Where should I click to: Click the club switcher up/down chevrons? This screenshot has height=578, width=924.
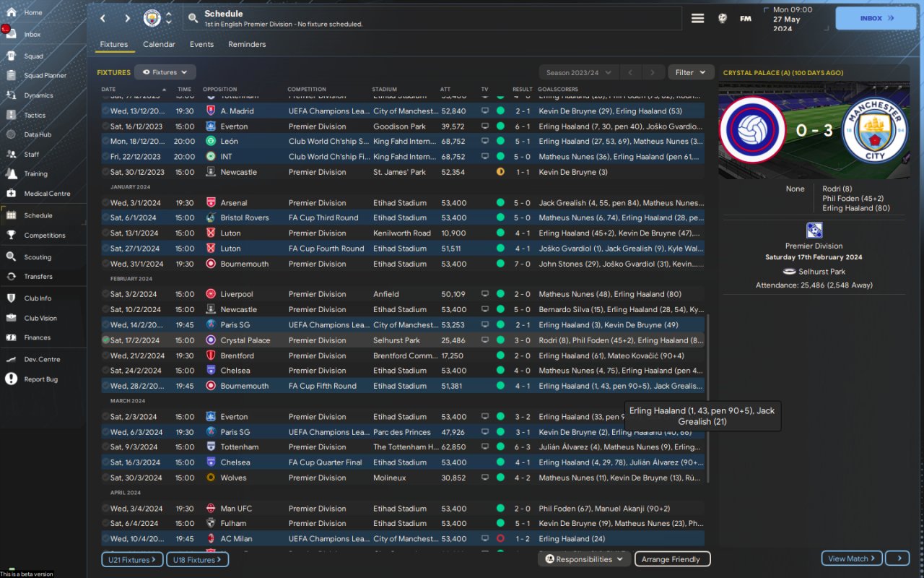tap(169, 18)
